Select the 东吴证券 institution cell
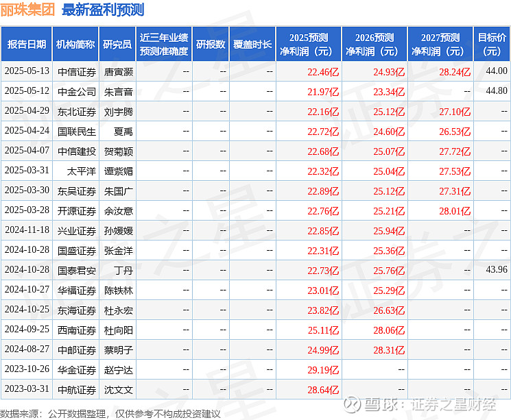Image resolution: width=511 pixels, height=420 pixels. click(77, 191)
